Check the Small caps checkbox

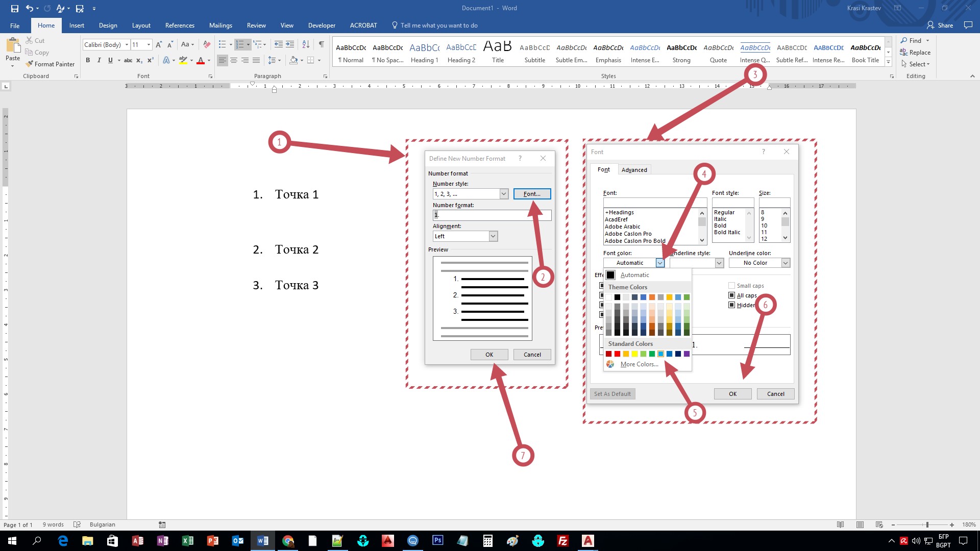[x=731, y=286]
